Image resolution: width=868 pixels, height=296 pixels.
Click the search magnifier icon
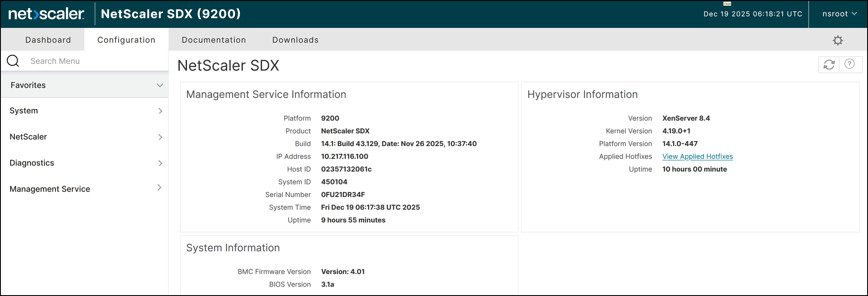point(13,61)
